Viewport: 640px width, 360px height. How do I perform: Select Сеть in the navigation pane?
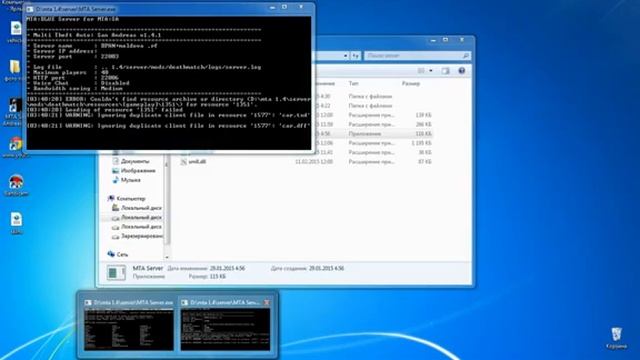coord(122,254)
